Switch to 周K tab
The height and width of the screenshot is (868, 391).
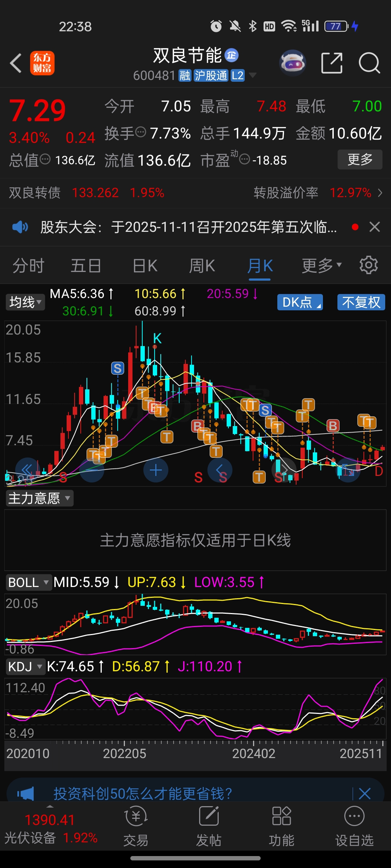[x=202, y=265]
